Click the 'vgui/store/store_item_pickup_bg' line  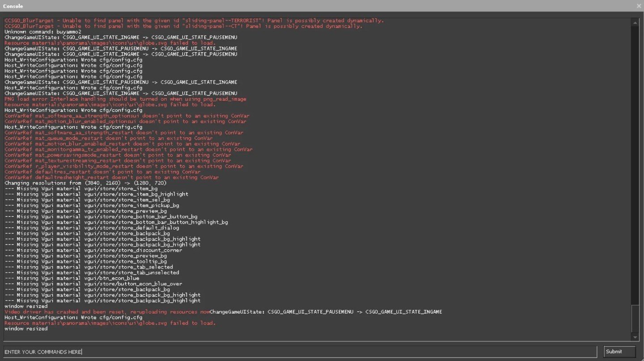[92, 206]
